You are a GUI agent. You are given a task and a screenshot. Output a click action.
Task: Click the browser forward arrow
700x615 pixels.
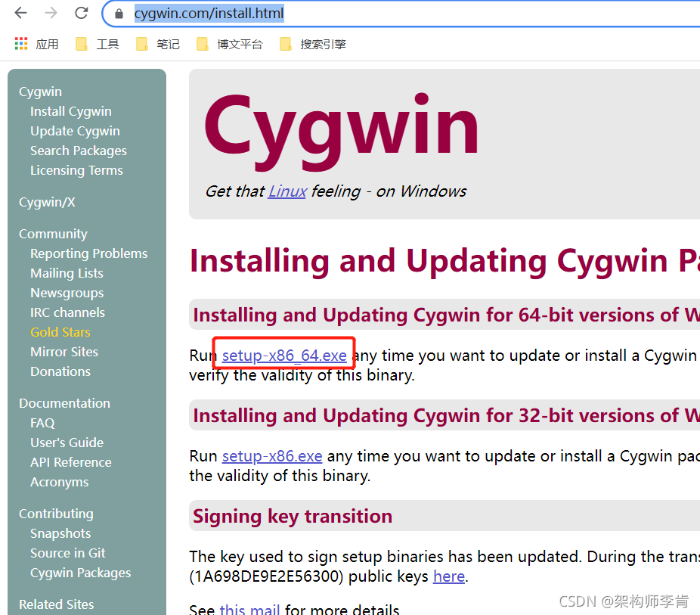(x=50, y=13)
